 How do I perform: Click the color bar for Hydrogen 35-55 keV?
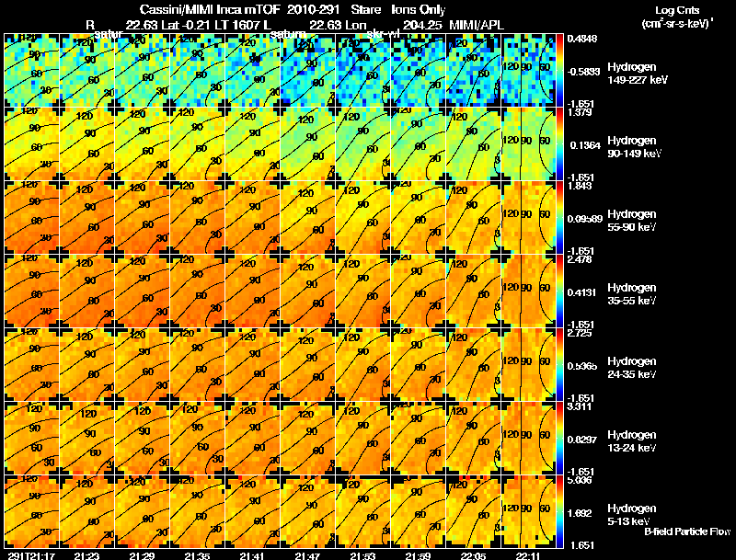[560, 291]
